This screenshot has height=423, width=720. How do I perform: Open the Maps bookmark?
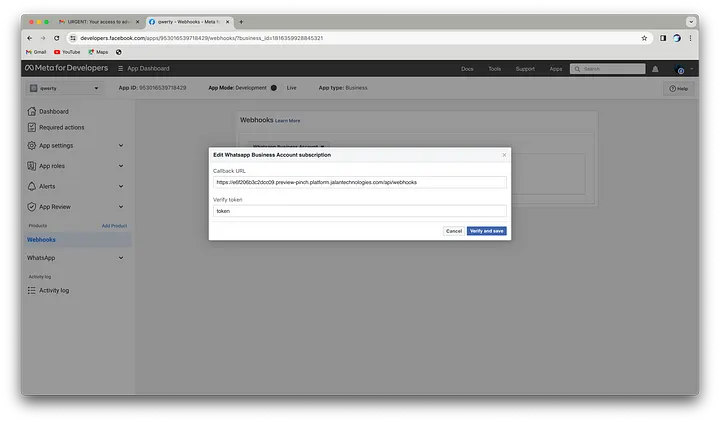[x=98, y=52]
